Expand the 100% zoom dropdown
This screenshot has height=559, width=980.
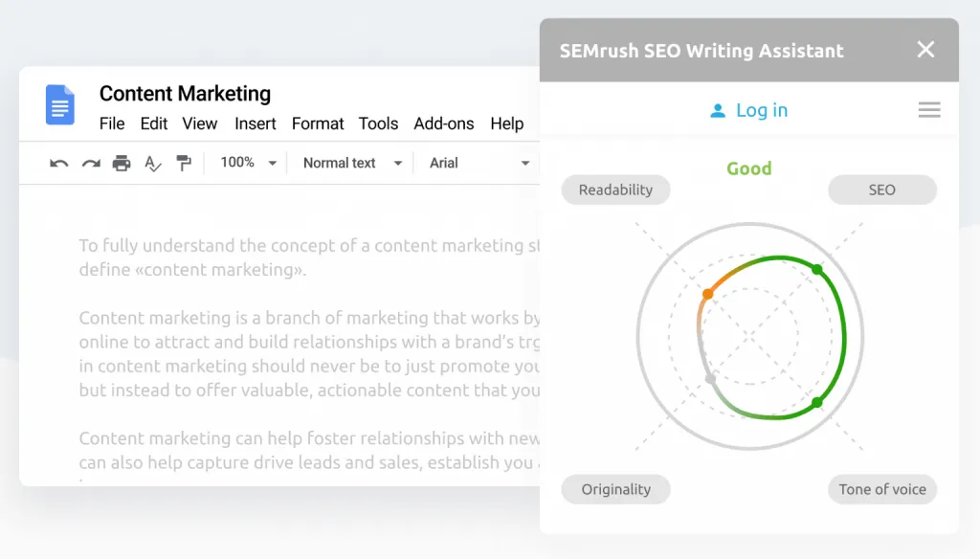pos(248,163)
